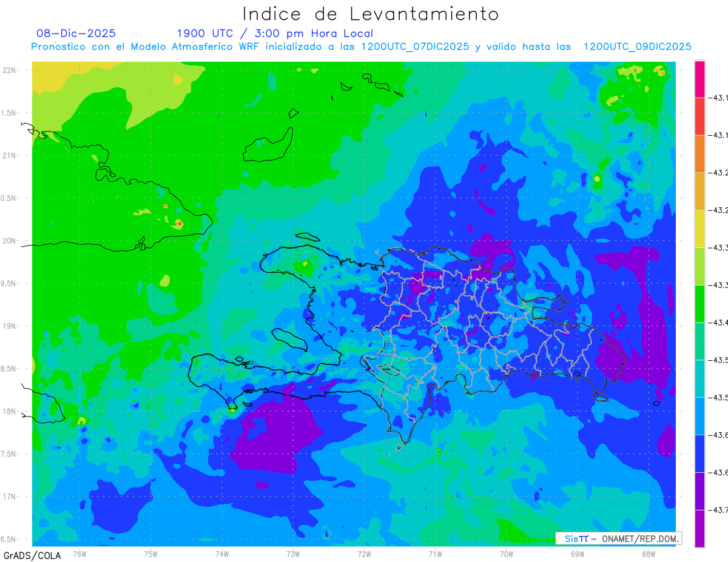Click the '1200UTC_07DIC2025' initialization time
Viewport: 728px width, 562px height.
coord(415,47)
